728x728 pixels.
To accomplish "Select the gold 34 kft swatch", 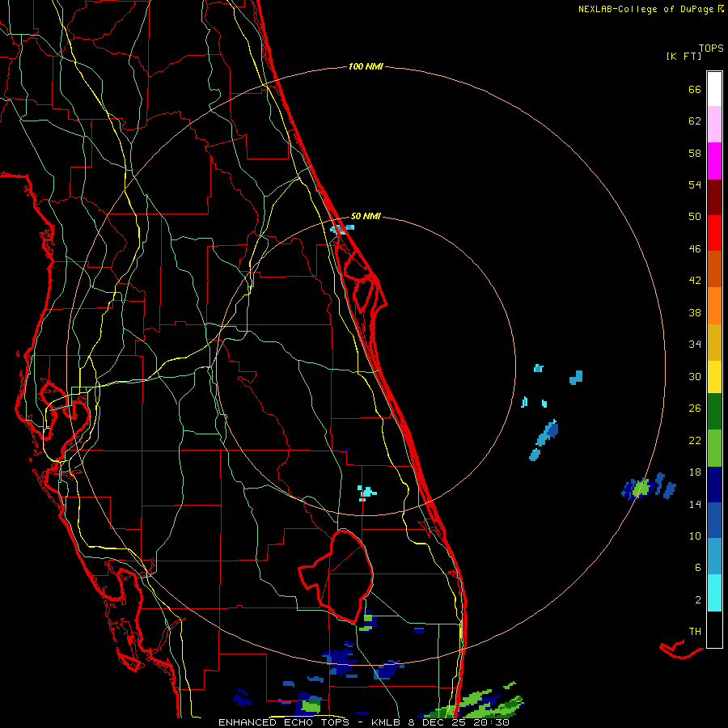I will (714, 342).
